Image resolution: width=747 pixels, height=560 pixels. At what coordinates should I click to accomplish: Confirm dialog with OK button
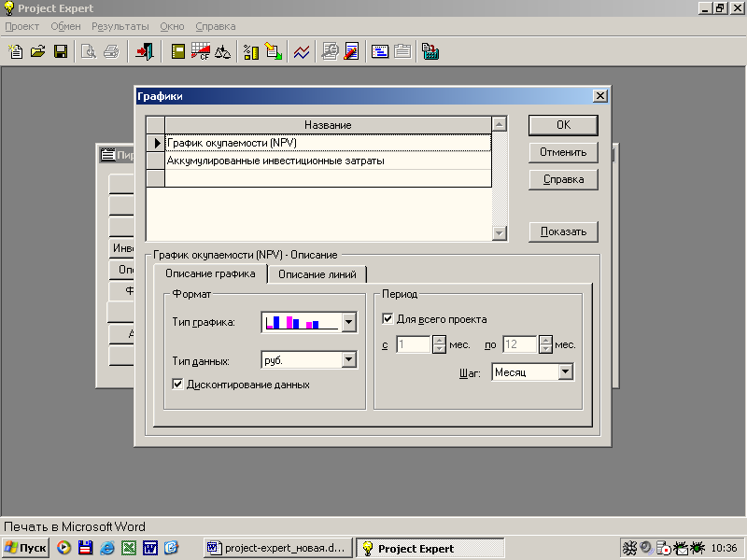coord(563,125)
